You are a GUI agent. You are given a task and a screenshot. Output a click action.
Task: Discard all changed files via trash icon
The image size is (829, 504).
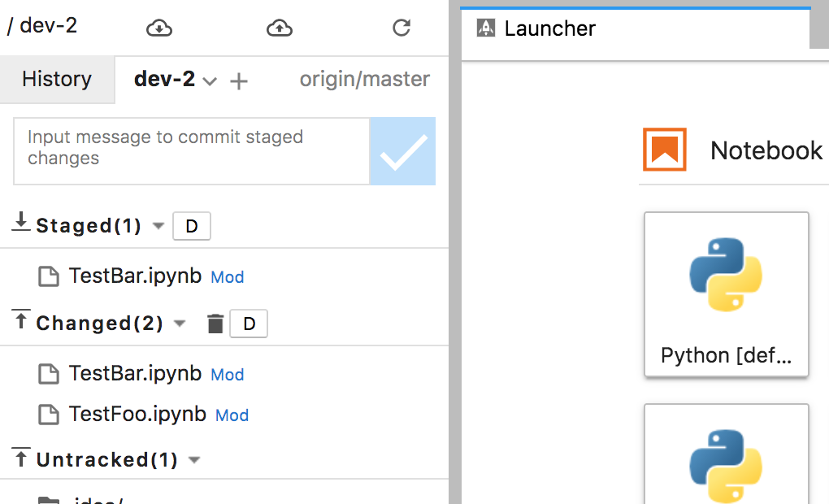(215, 323)
